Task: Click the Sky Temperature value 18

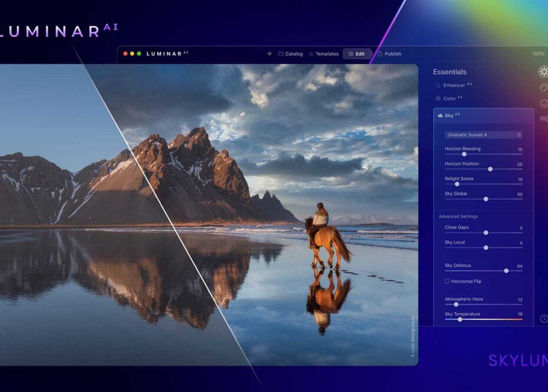Action: [520, 314]
